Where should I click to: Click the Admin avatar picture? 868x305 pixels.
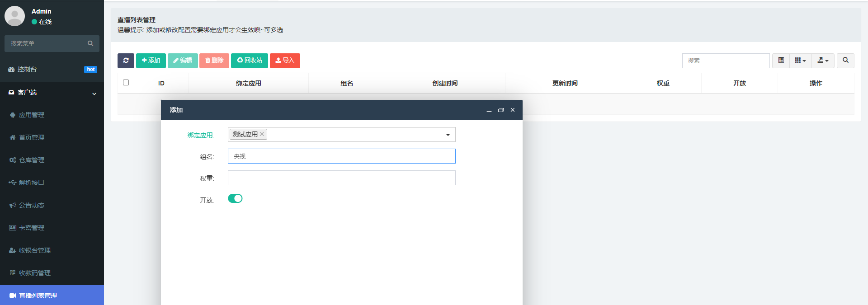click(14, 16)
